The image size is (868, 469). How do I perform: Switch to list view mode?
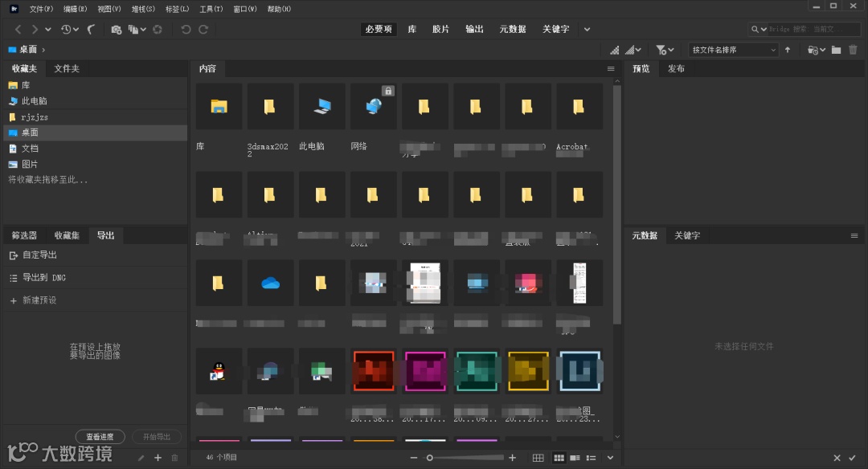592,458
